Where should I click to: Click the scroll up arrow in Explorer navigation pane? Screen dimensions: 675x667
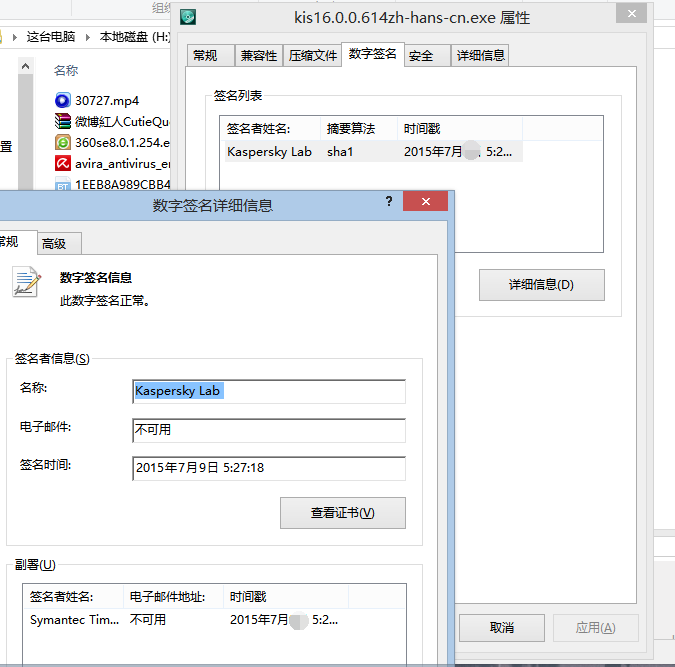[25, 66]
